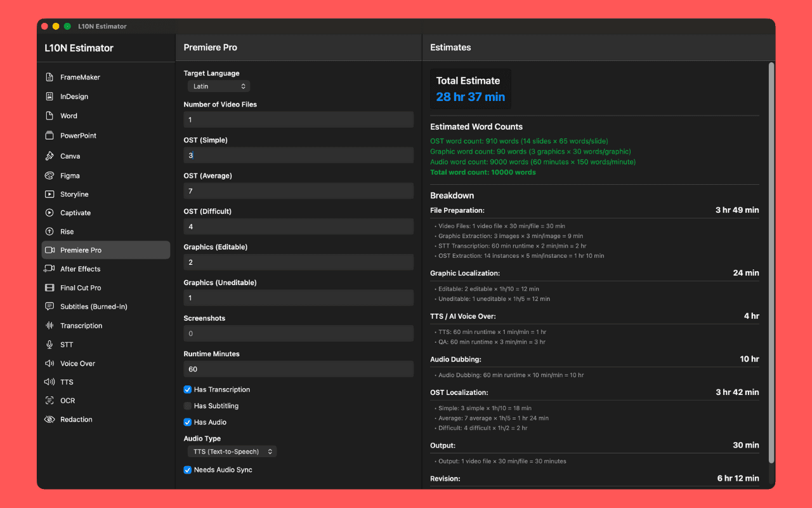This screenshot has height=508, width=812.
Task: Enable Has Subtitling
Action: 187,406
